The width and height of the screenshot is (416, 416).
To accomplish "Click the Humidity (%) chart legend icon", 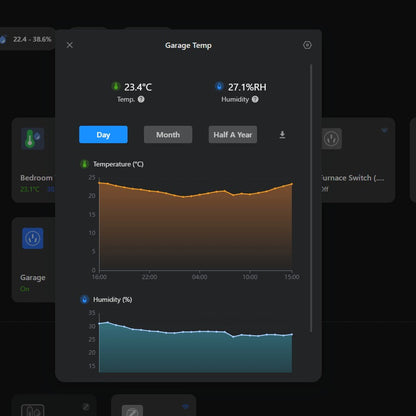I will (x=85, y=299).
